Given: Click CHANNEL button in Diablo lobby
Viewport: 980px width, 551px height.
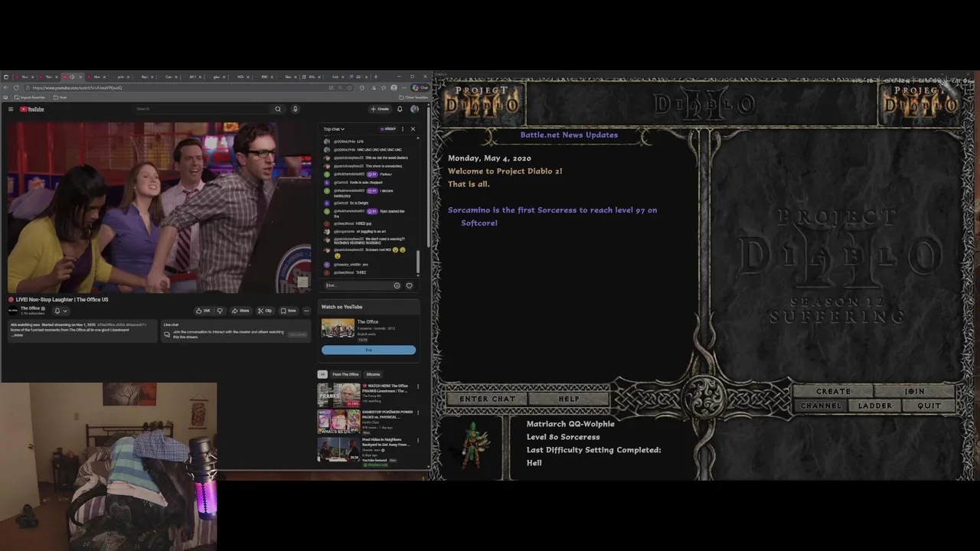Looking at the screenshot, I should (x=821, y=406).
